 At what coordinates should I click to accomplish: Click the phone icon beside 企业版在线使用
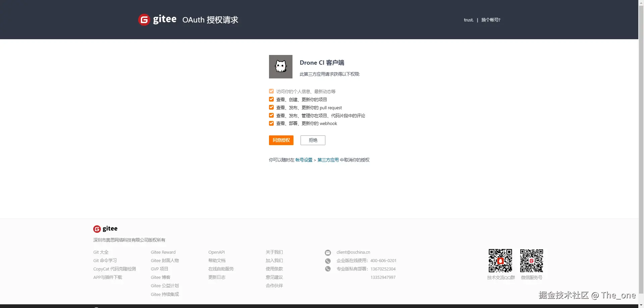(x=328, y=261)
